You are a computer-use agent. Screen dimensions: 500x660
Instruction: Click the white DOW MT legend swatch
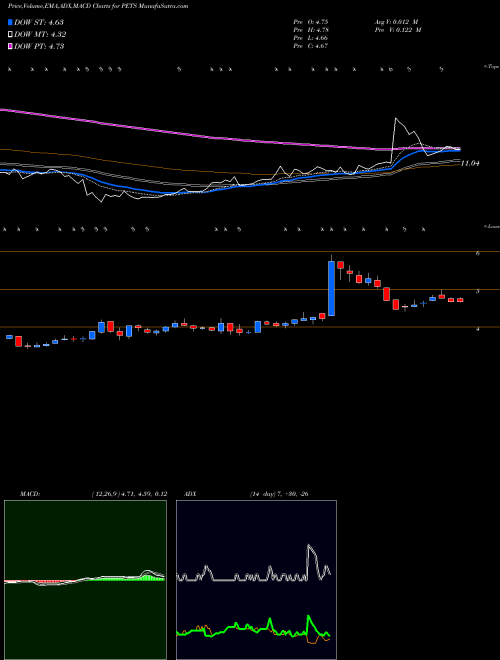pyautogui.click(x=11, y=35)
